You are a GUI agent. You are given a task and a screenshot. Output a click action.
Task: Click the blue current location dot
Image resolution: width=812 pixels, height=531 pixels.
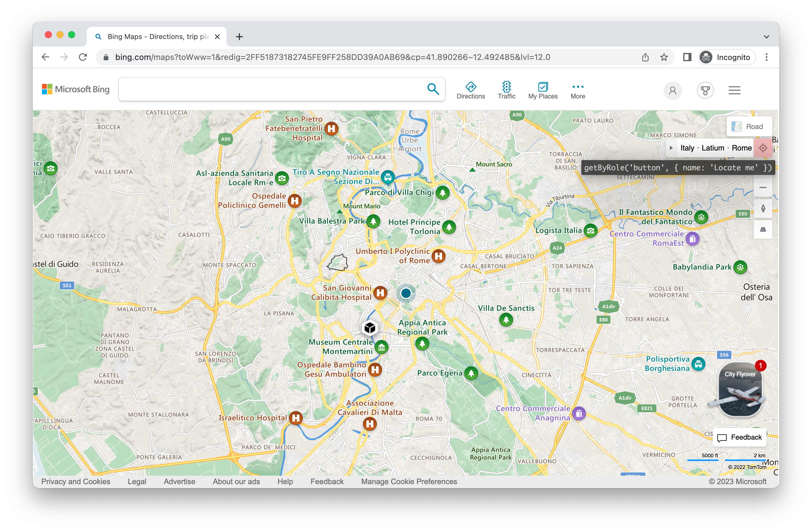click(406, 293)
